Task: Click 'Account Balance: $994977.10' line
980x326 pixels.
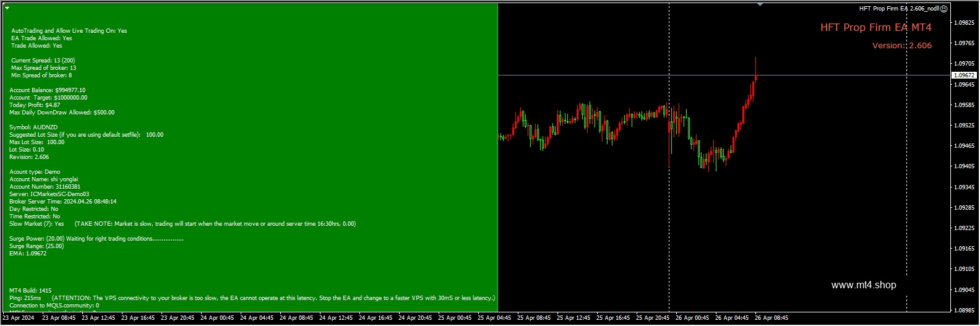Action: click(48, 90)
